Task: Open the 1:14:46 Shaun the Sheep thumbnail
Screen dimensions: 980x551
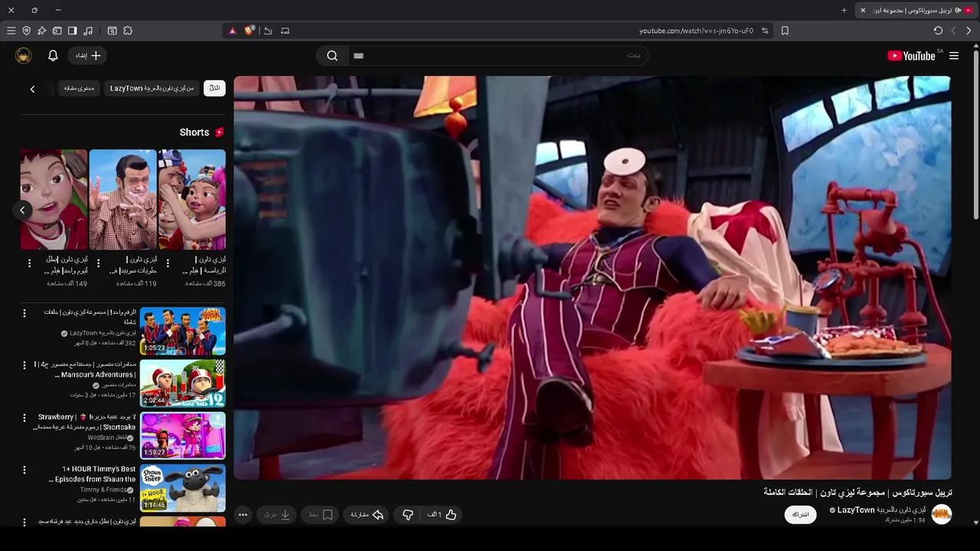Action: 183,487
